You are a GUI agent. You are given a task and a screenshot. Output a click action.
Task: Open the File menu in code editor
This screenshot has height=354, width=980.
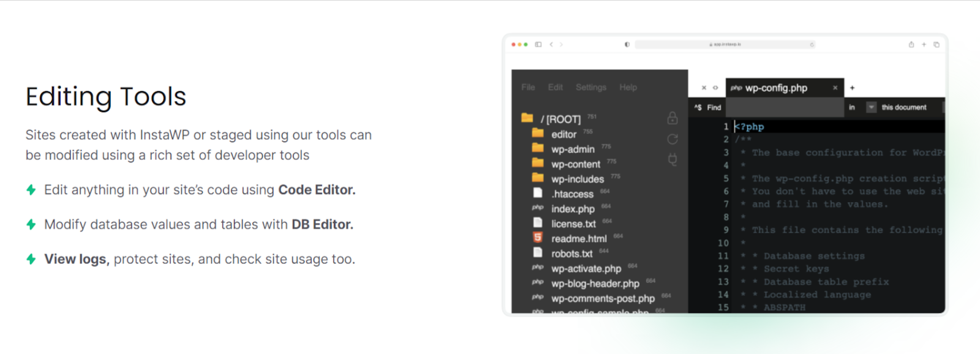pos(528,87)
